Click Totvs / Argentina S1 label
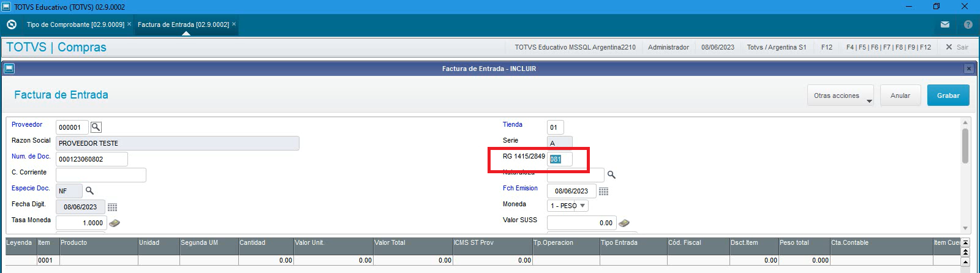 tap(777, 47)
